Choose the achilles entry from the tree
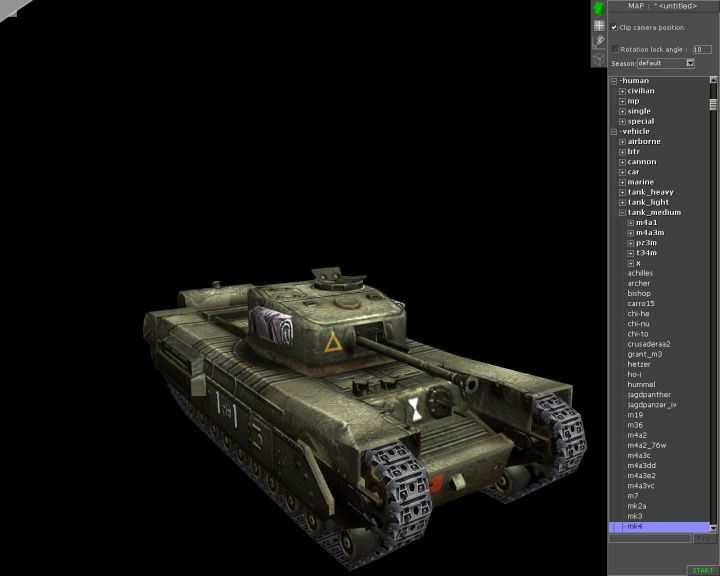 tap(640, 273)
